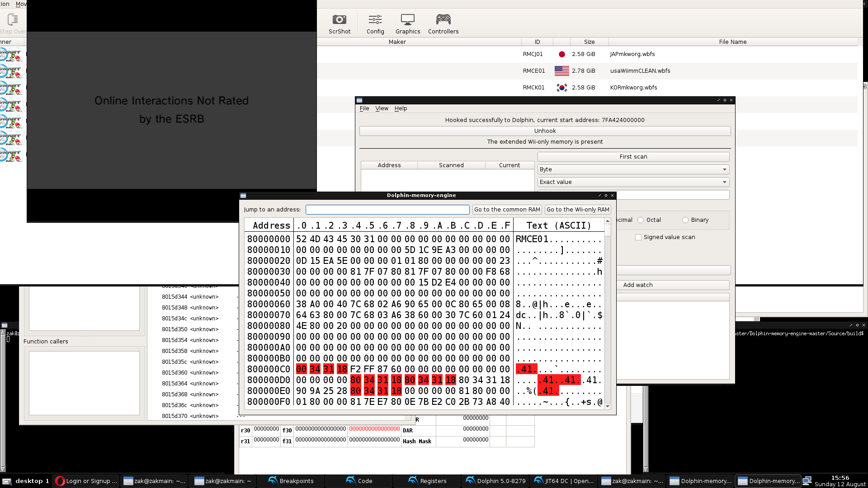The image size is (868, 488).
Task: Open the Graphics settings in Dolphin
Action: pyautogui.click(x=408, y=23)
